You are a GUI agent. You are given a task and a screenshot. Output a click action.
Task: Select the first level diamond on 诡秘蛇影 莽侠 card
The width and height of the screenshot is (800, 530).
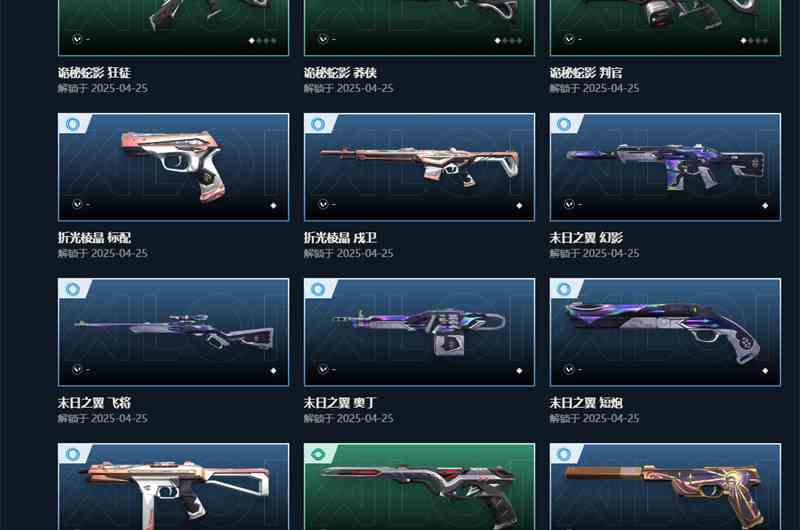[x=497, y=40]
